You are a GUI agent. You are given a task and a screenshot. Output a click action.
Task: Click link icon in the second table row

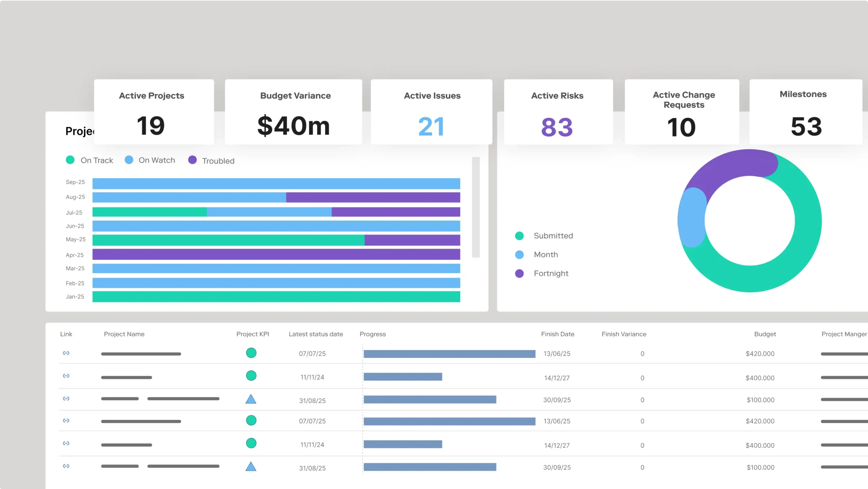[66, 376]
